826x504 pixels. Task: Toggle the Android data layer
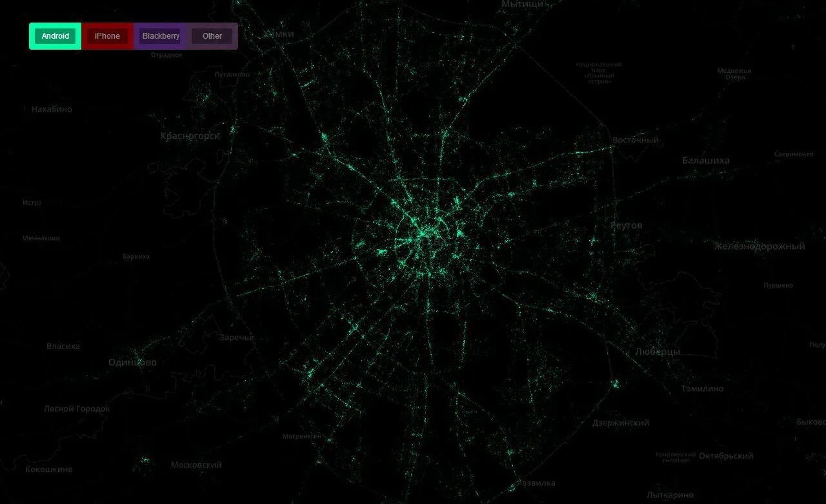(55, 36)
